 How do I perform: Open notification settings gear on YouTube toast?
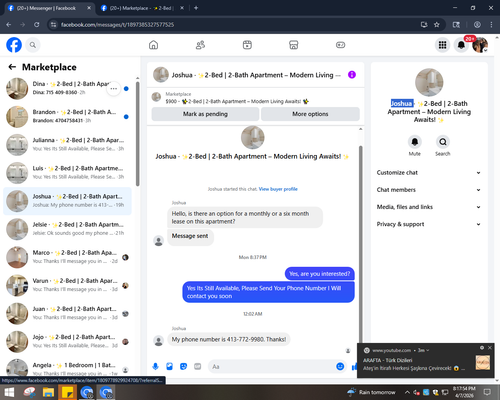click(x=482, y=348)
